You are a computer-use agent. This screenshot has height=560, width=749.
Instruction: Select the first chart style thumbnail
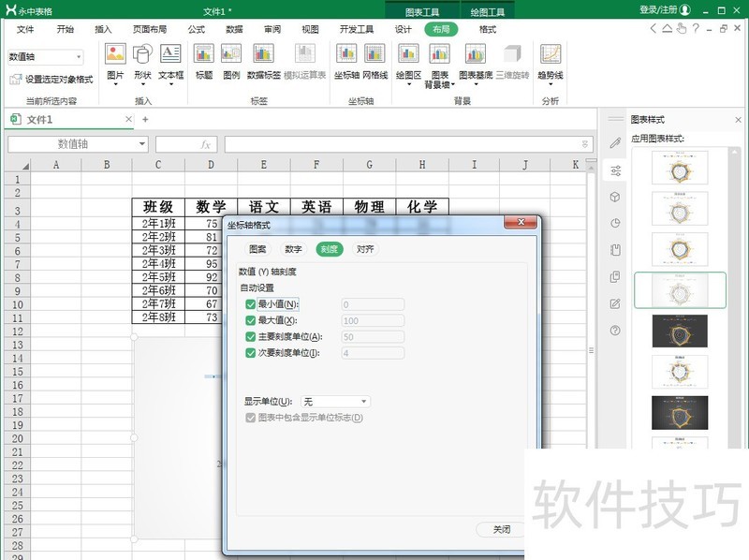pos(680,168)
